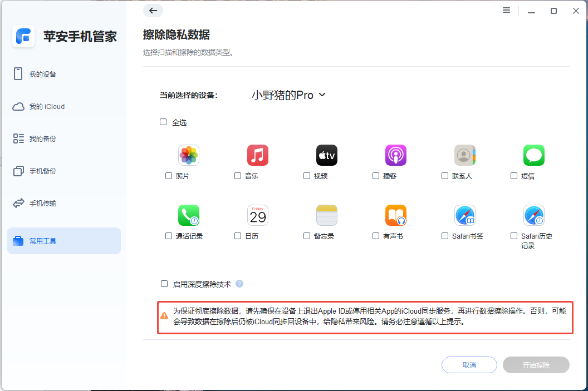Click the Music (音乐) app icon
The height and width of the screenshot is (391, 588).
point(257,155)
